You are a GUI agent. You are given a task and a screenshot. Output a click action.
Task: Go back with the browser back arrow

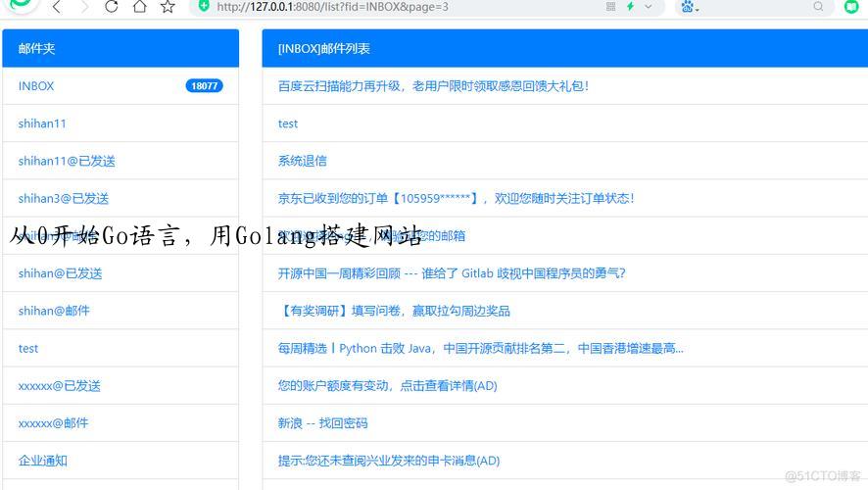click(x=57, y=7)
